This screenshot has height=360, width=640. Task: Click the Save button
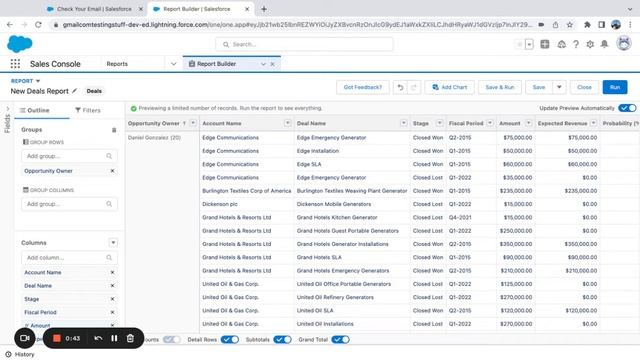point(539,87)
